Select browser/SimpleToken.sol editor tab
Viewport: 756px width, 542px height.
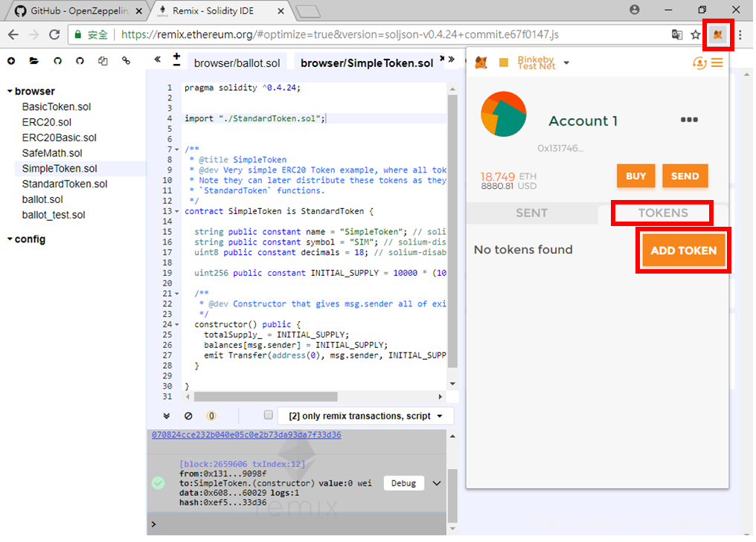click(x=367, y=63)
